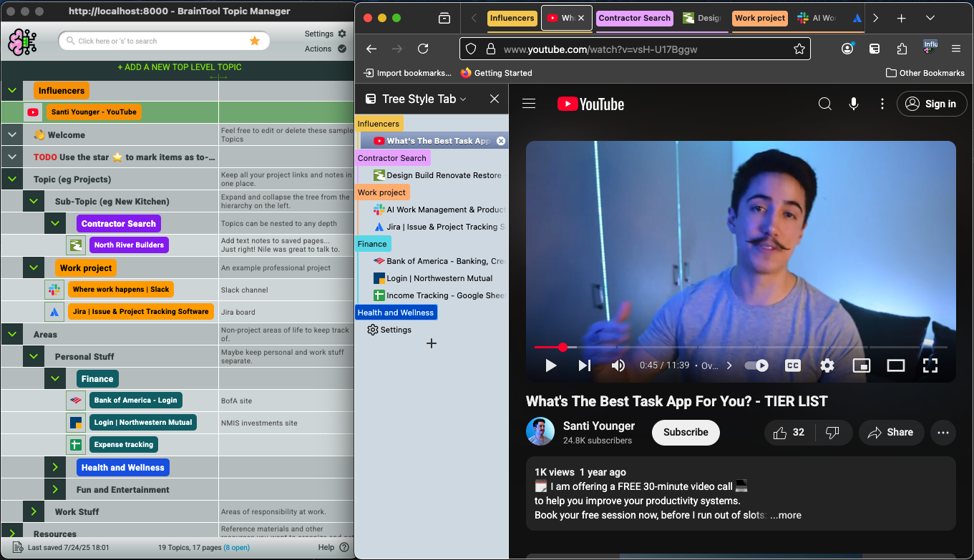
Task: Click the BrainTool brain logo icon
Action: coord(23,42)
